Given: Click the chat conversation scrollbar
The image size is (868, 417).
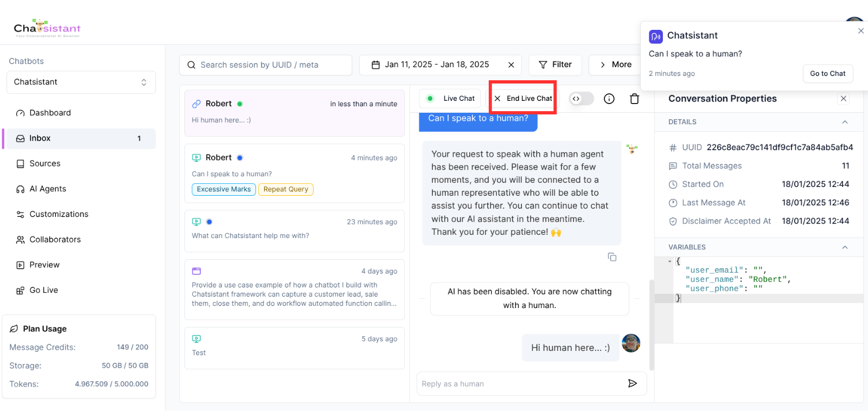Looking at the screenshot, I should click(652, 325).
